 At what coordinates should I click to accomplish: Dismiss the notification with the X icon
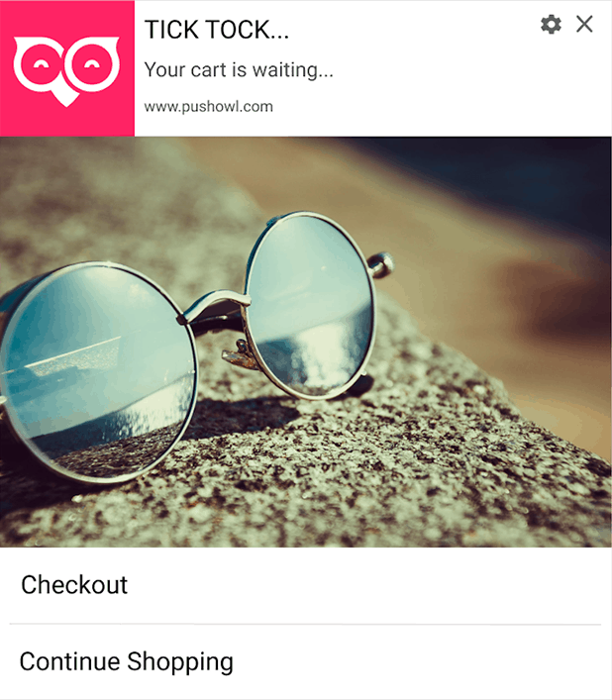(x=584, y=24)
